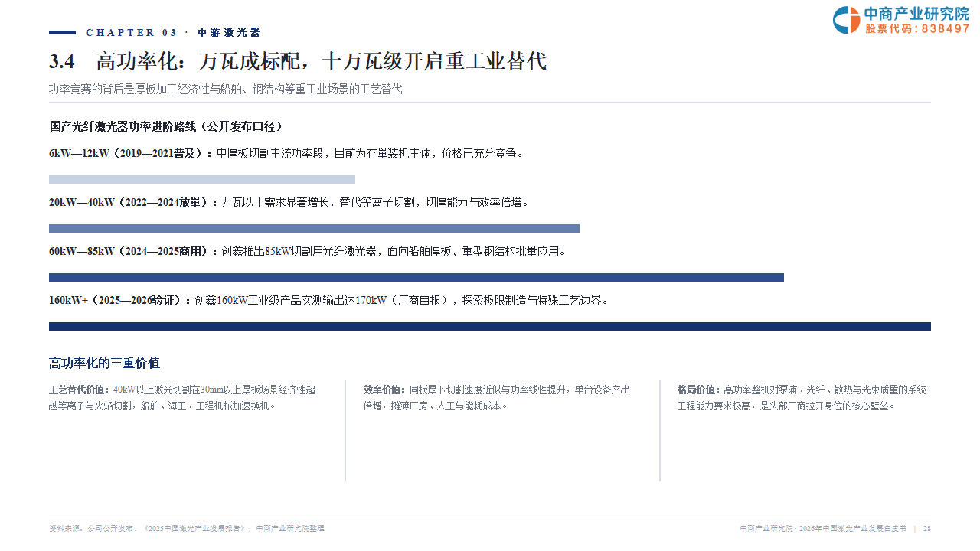Image resolution: width=980 pixels, height=551 pixels.
Task: Click page number 28
Action: click(x=927, y=528)
